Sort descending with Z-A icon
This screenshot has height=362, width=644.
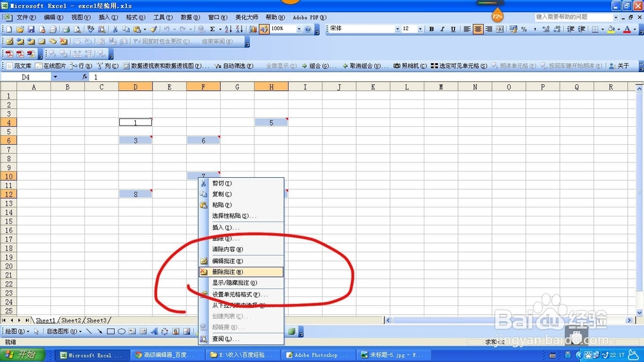click(239, 29)
